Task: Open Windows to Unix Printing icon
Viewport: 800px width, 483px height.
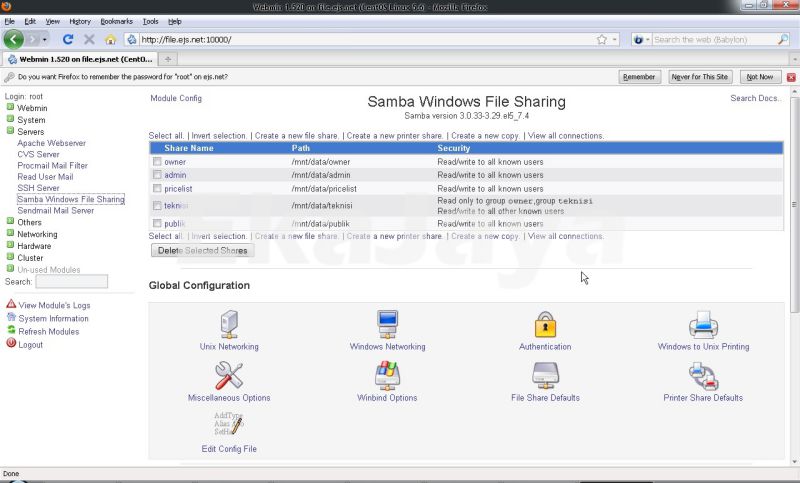Action: pyautogui.click(x=703, y=325)
